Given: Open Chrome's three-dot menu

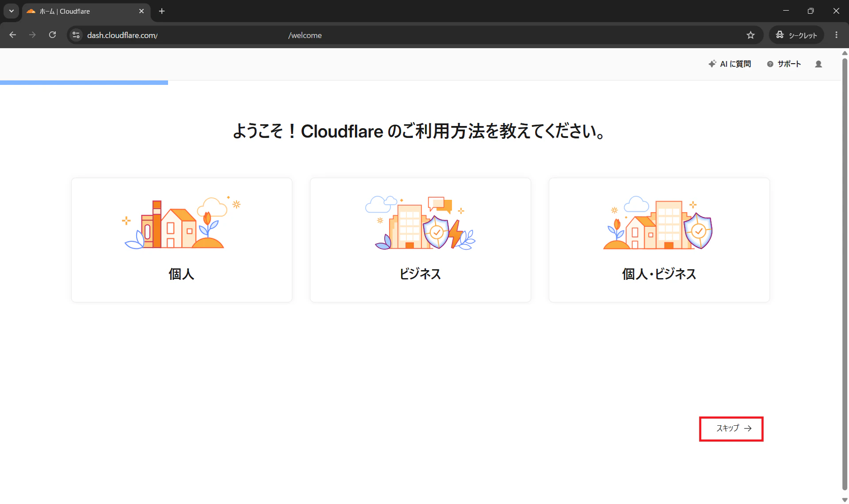Looking at the screenshot, I should (836, 35).
